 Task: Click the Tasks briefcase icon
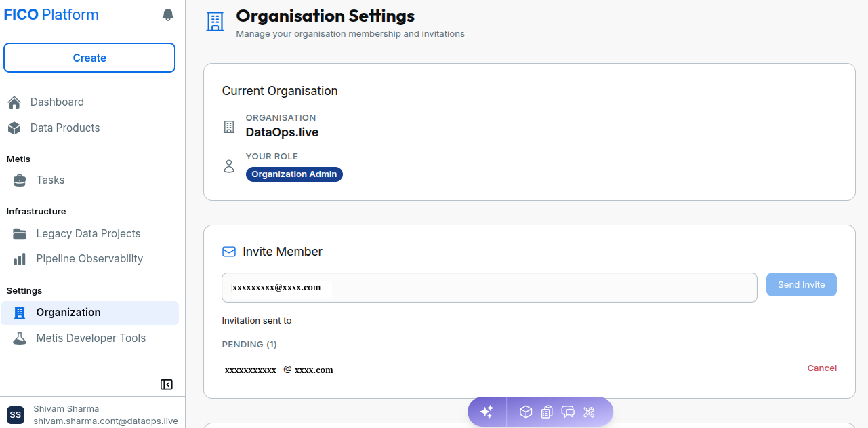20,180
